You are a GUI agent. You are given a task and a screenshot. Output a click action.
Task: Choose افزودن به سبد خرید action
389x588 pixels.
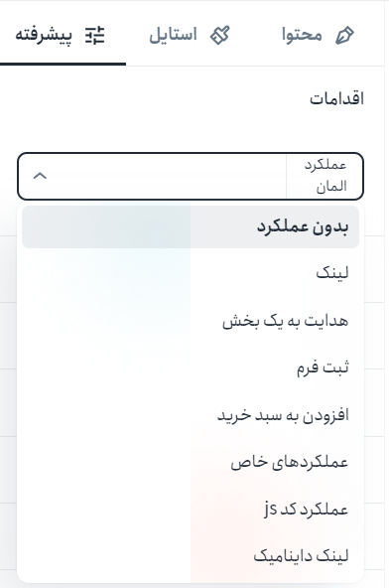pyautogui.click(x=191, y=415)
